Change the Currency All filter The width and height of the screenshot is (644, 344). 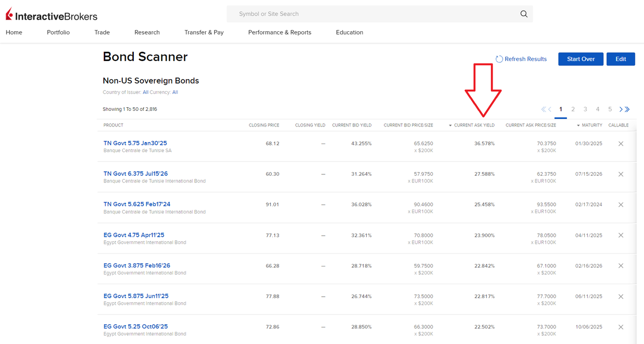coord(175,93)
